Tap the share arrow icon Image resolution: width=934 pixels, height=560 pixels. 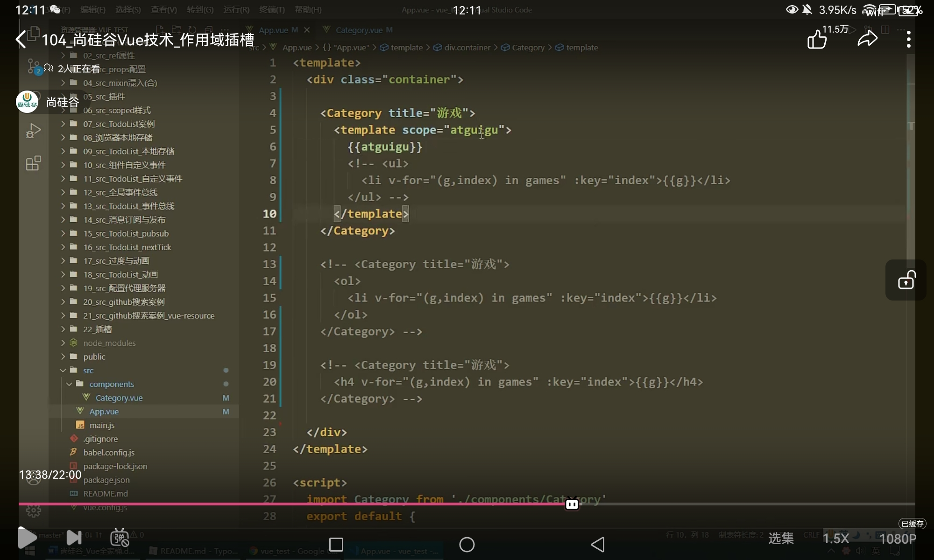coord(867,39)
